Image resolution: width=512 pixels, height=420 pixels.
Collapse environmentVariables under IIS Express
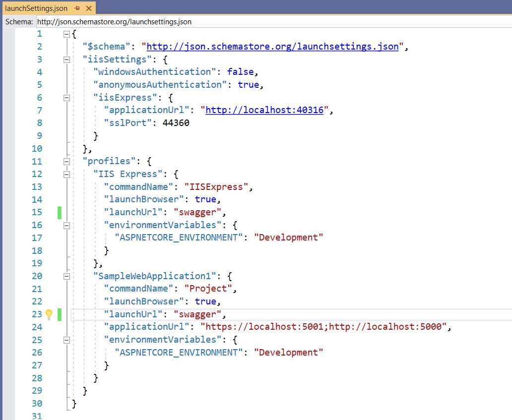click(x=66, y=225)
